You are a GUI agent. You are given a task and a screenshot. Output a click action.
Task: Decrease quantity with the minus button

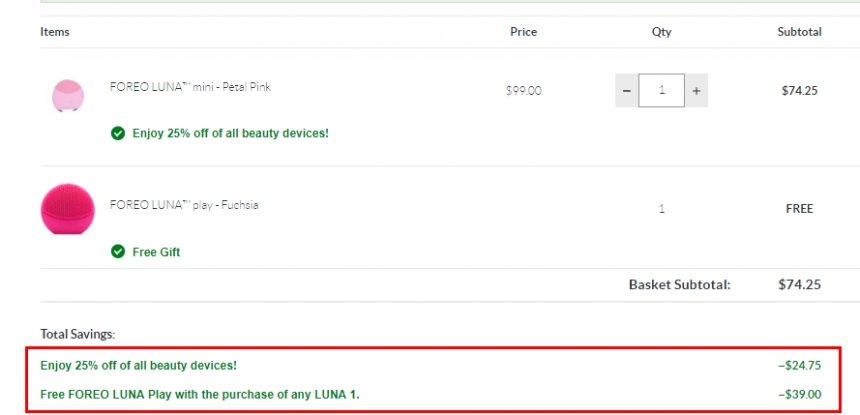(627, 90)
